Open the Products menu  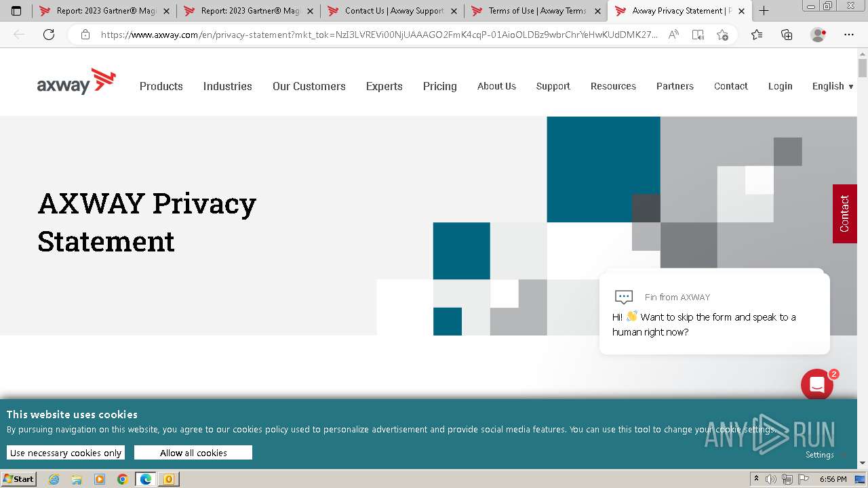161,86
